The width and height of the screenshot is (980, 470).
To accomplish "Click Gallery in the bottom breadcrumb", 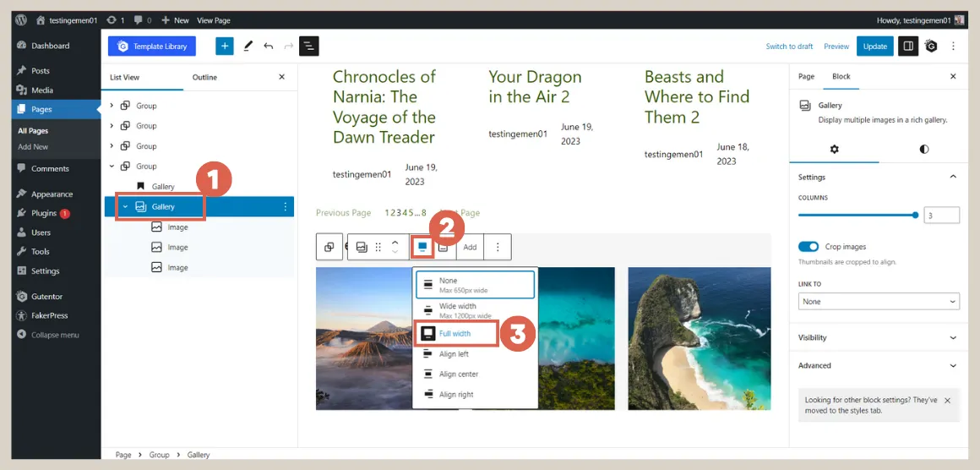I will pyautogui.click(x=199, y=455).
